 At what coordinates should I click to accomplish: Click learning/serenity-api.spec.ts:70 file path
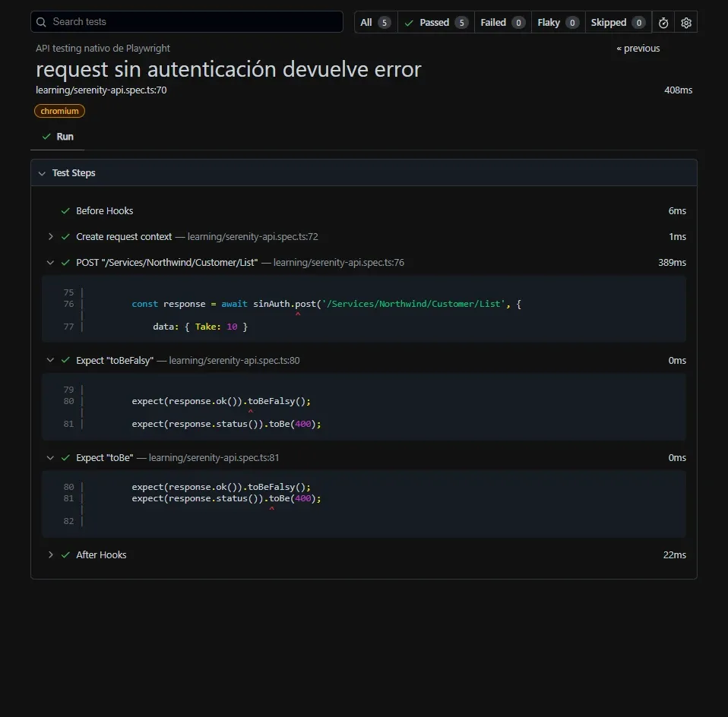click(101, 90)
